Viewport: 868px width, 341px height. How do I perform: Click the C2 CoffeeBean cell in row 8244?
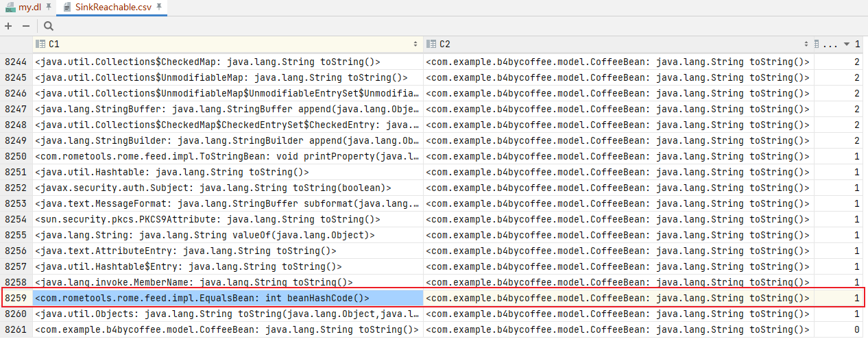tap(618, 62)
